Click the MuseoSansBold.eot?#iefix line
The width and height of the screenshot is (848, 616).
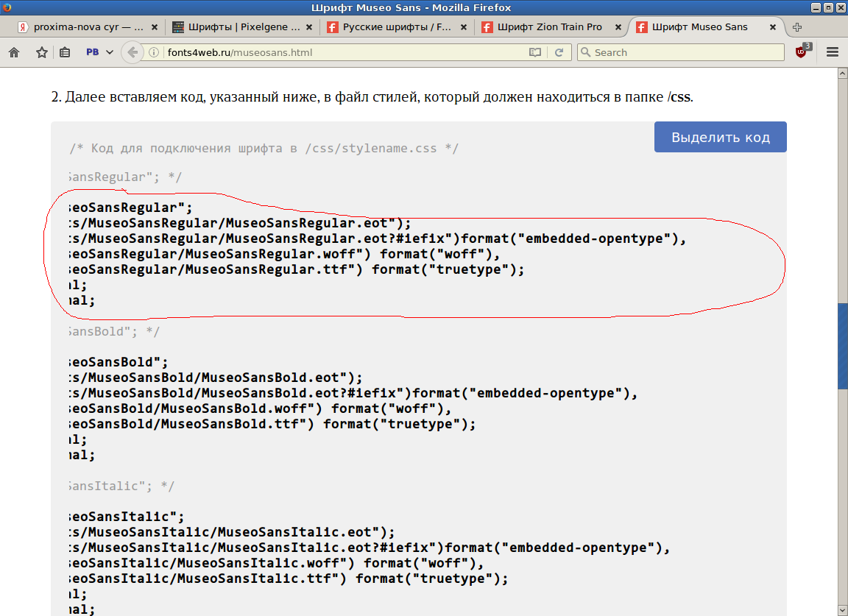[353, 393]
